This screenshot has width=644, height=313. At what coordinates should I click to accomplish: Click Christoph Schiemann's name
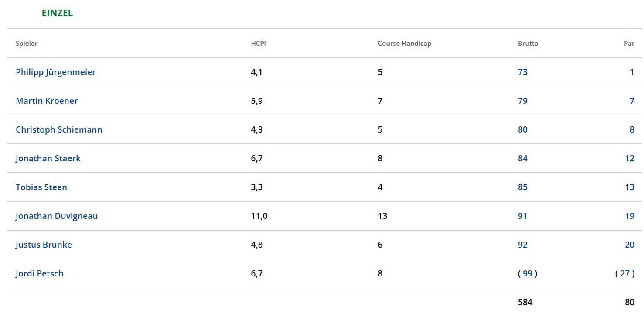coord(59,129)
